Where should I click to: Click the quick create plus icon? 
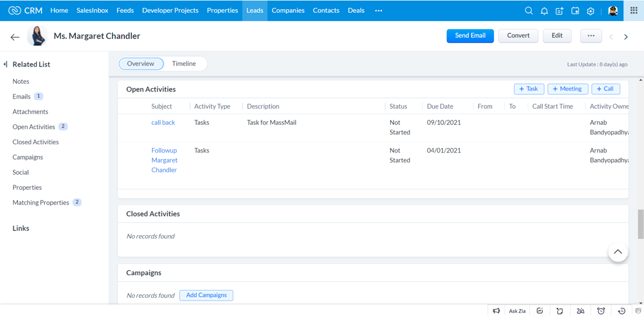tap(559, 11)
